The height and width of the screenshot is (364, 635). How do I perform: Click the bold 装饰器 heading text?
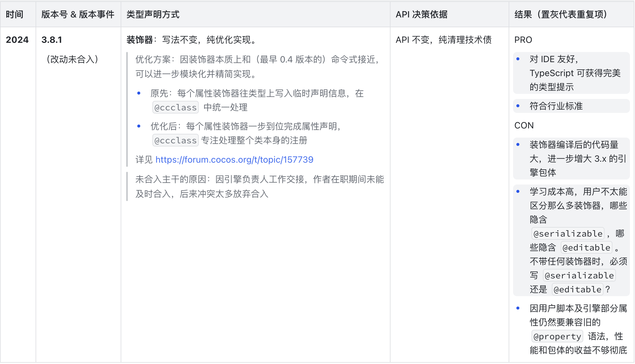pyautogui.click(x=139, y=40)
